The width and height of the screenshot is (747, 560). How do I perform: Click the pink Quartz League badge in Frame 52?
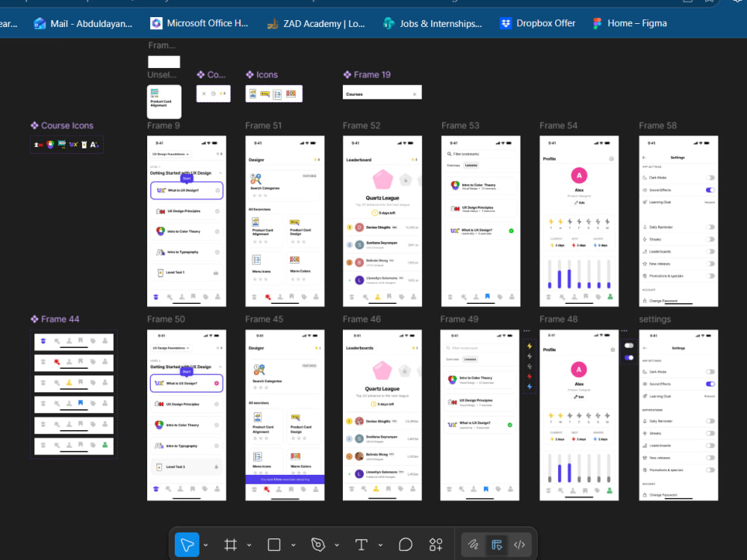(382, 179)
